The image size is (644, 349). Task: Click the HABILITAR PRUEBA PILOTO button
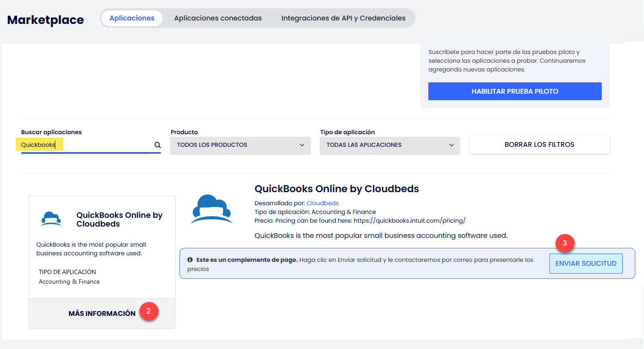pyautogui.click(x=515, y=91)
